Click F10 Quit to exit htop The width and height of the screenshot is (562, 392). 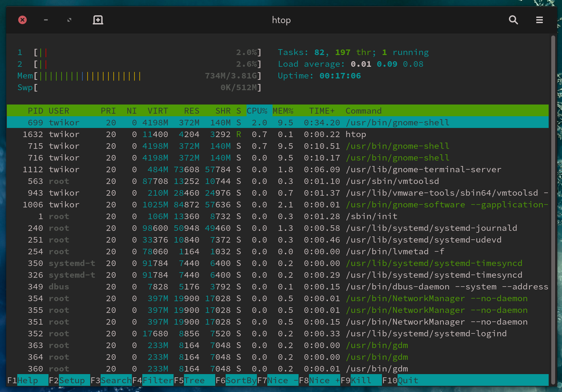tap(408, 380)
